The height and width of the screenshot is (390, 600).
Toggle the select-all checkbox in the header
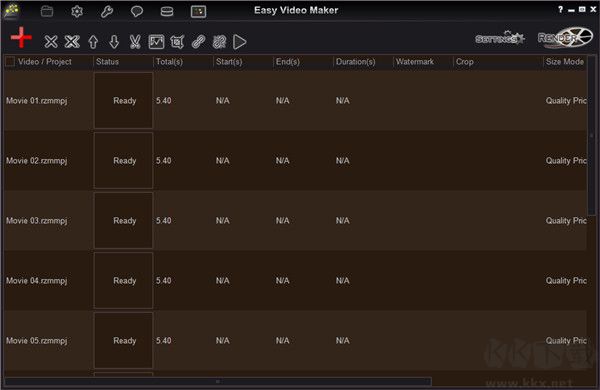(10, 62)
